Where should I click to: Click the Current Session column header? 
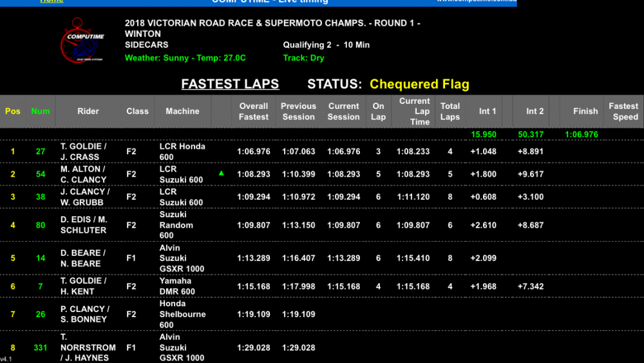point(343,112)
